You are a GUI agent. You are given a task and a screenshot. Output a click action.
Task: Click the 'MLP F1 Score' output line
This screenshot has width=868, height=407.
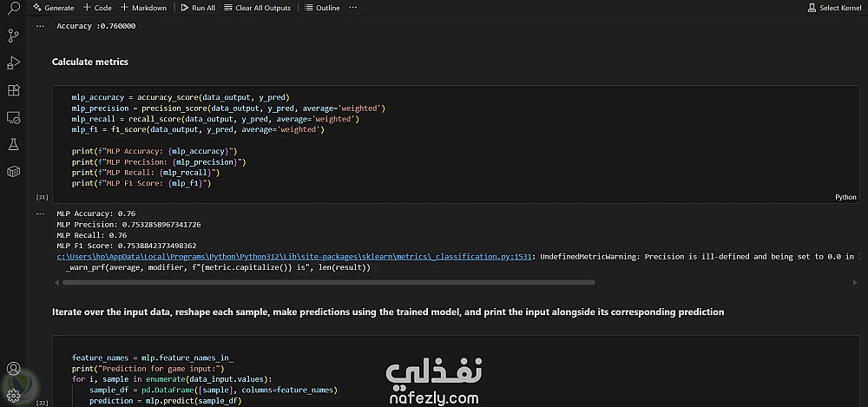(x=126, y=246)
